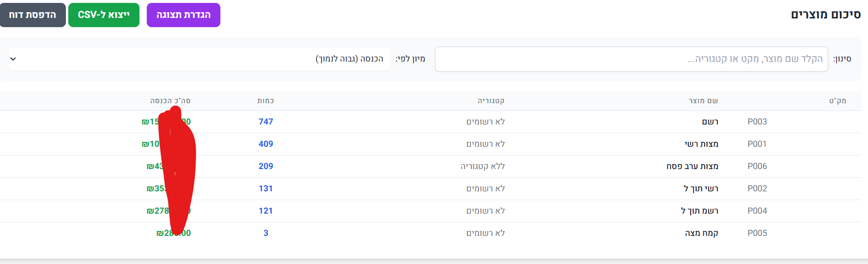
Task: Click the מק"ט column header
Action: coord(837,101)
